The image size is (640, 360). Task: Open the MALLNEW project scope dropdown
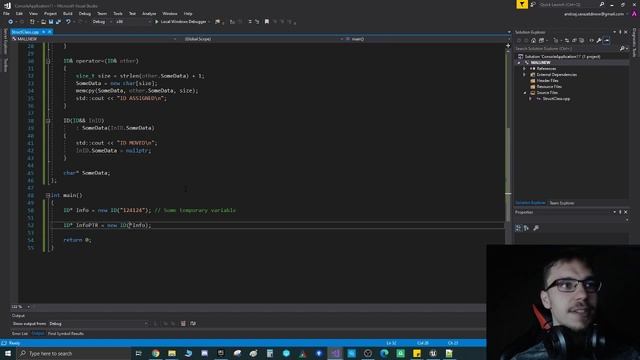[x=94, y=39]
